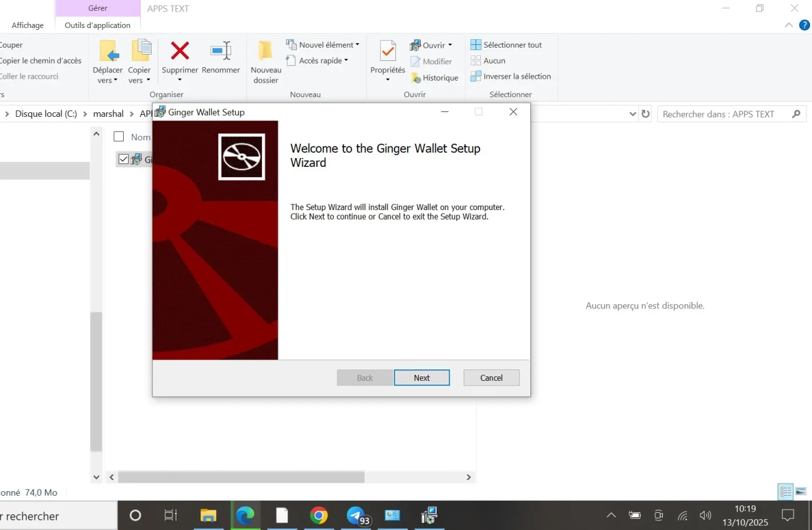
Task: Click the taskbar clock and date
Action: pos(745,515)
